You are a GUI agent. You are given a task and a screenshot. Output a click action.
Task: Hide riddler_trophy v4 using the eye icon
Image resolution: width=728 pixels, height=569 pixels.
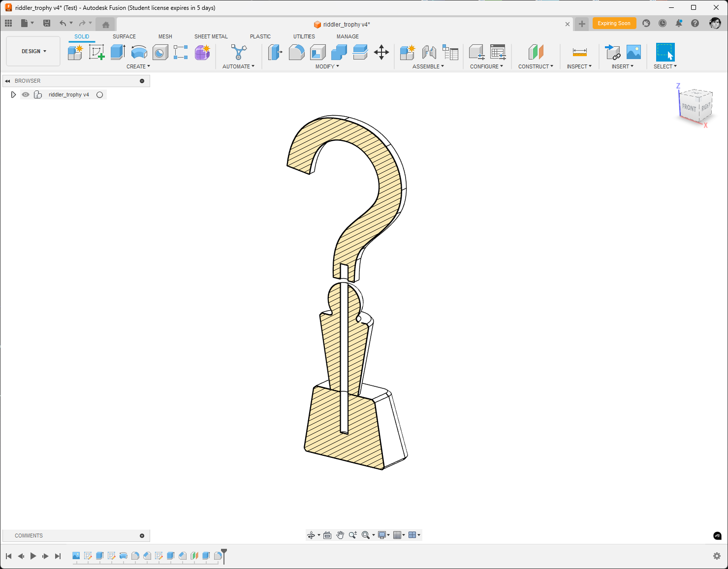[26, 95]
